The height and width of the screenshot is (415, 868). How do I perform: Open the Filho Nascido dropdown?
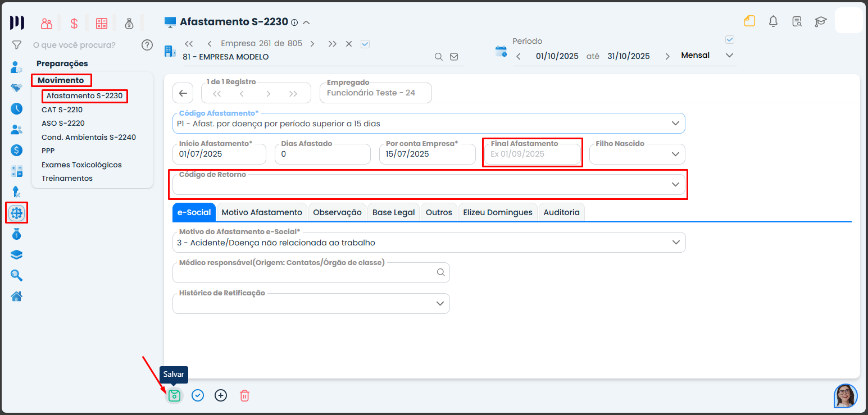pyautogui.click(x=637, y=154)
